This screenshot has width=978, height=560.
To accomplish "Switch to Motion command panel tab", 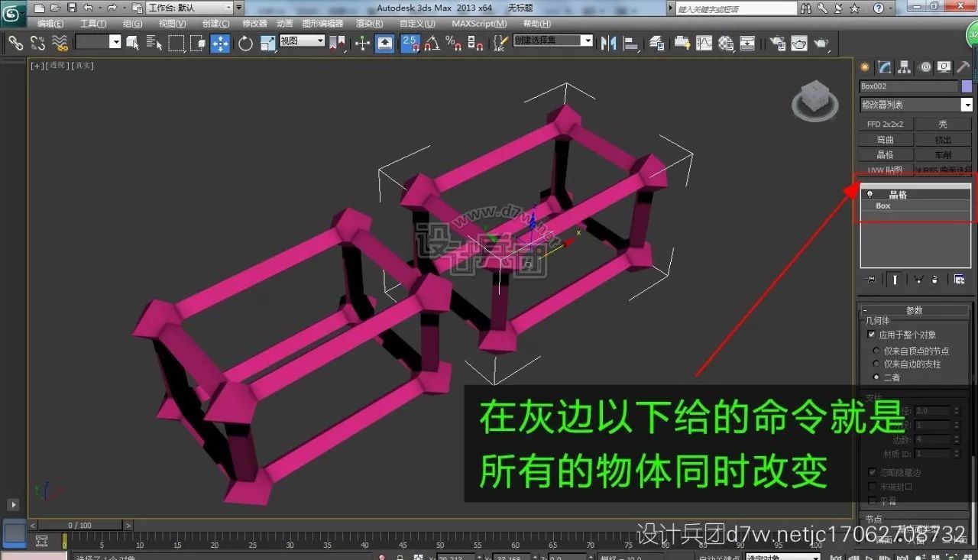I will point(925,67).
